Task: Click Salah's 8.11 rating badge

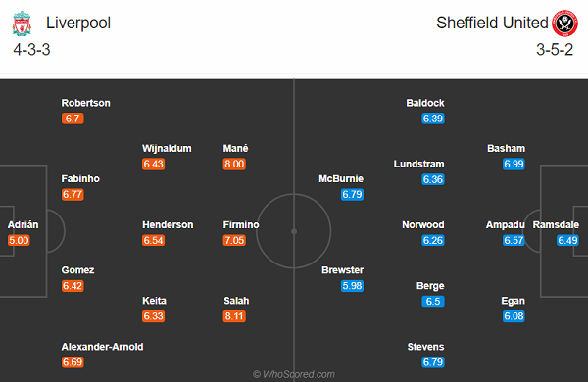Action: [x=234, y=316]
